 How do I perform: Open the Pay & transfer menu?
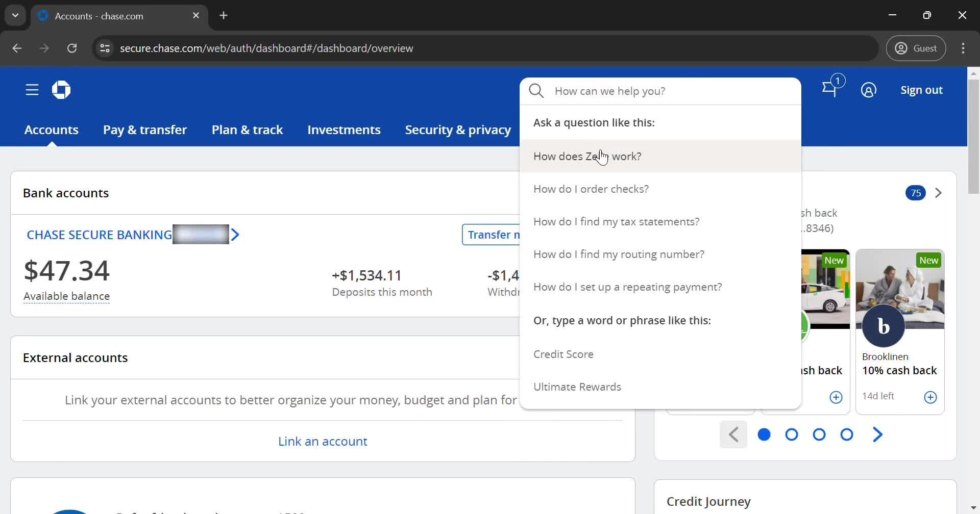[145, 130]
